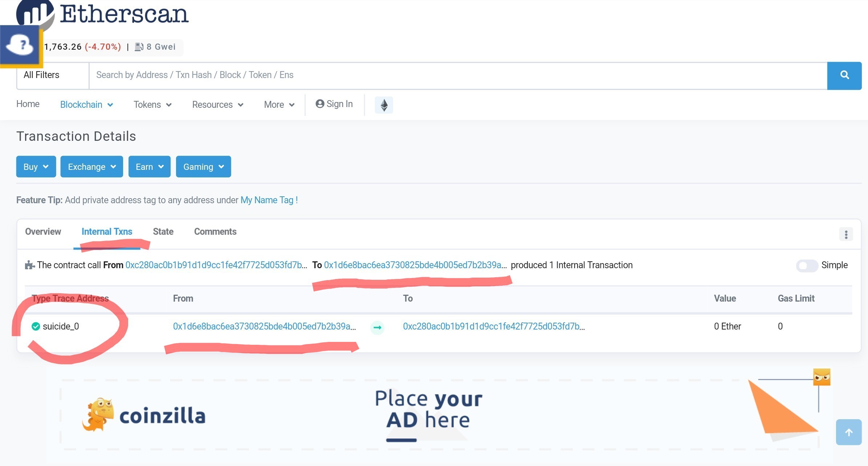Image resolution: width=868 pixels, height=466 pixels.
Task: Open the Exchange dropdown button
Action: tap(91, 167)
